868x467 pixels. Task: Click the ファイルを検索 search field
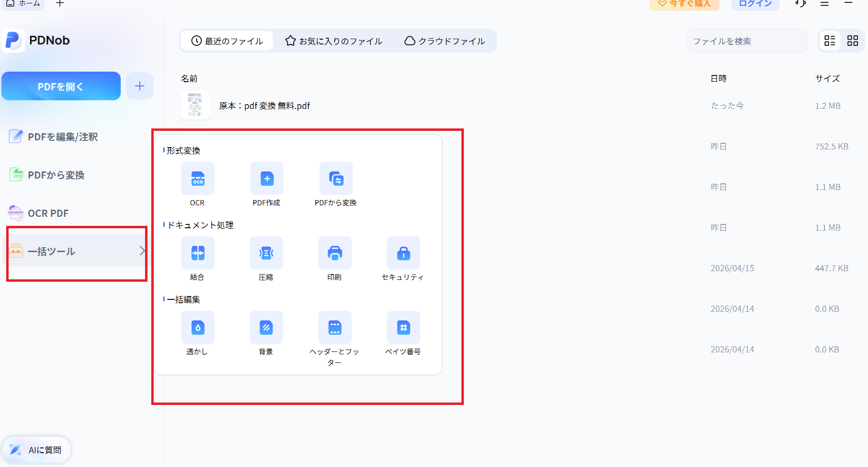(x=747, y=41)
